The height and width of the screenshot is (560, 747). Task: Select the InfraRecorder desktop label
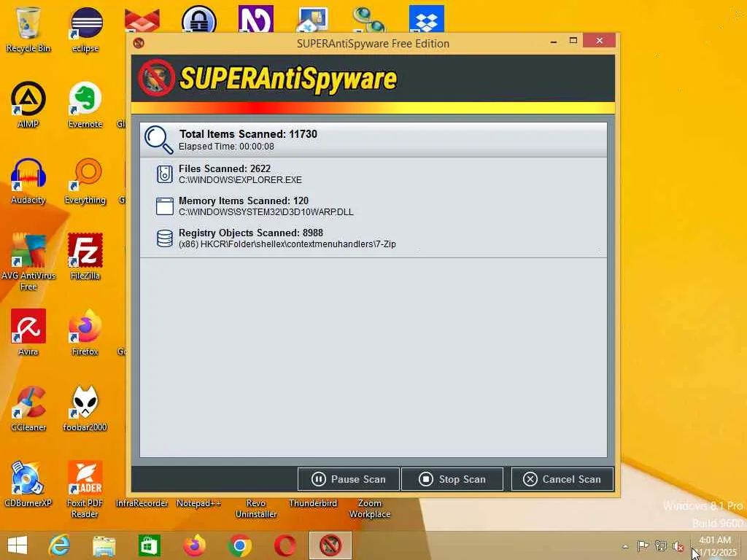(142, 503)
